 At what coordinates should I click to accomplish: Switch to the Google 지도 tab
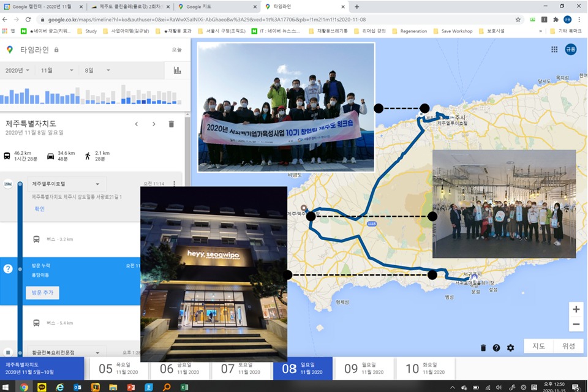tap(217, 7)
